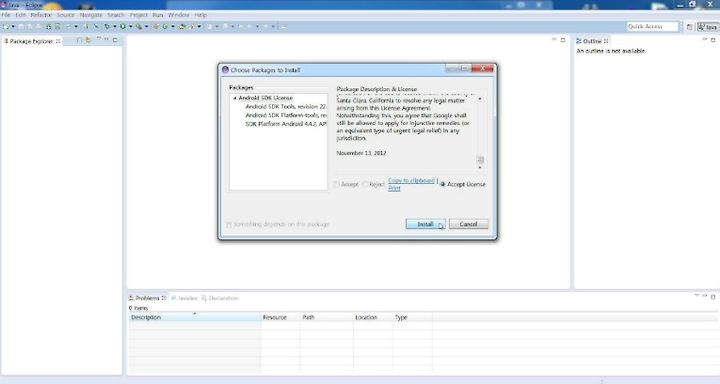Click the New file toolbar icon
Screen dimensions: 720x384
click(6, 27)
